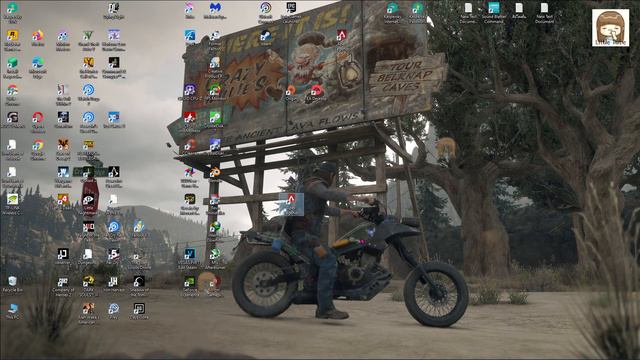Select the Shadow of the Tomb Raider shortcut
The image size is (640, 360).
[139, 286]
